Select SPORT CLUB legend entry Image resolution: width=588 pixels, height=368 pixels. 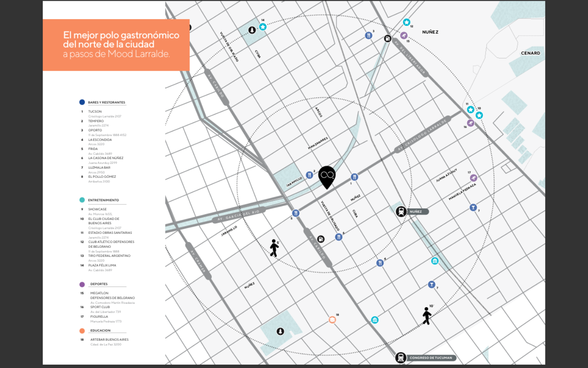click(x=100, y=307)
